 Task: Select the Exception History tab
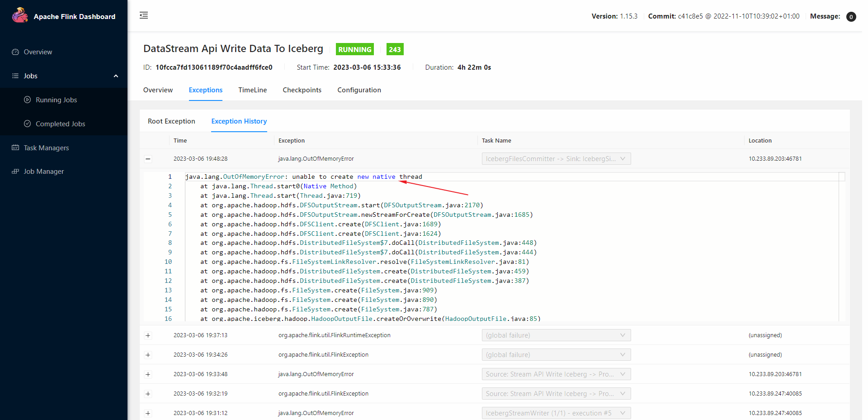click(239, 121)
